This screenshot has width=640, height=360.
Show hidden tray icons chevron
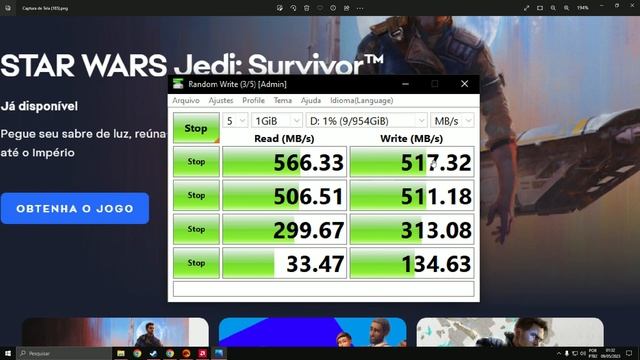(558, 353)
